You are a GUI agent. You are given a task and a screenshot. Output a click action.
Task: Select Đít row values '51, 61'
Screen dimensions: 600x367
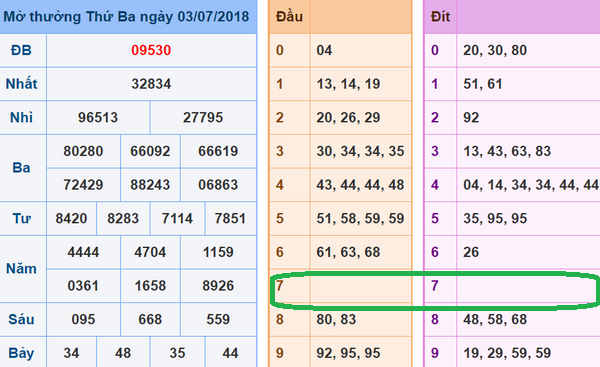tap(483, 84)
